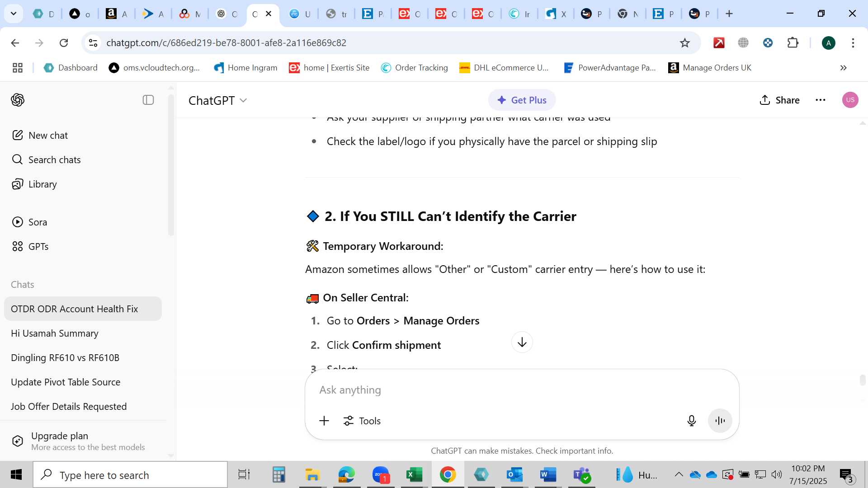
Task: Open Outlook from the taskbar
Action: tap(514, 474)
